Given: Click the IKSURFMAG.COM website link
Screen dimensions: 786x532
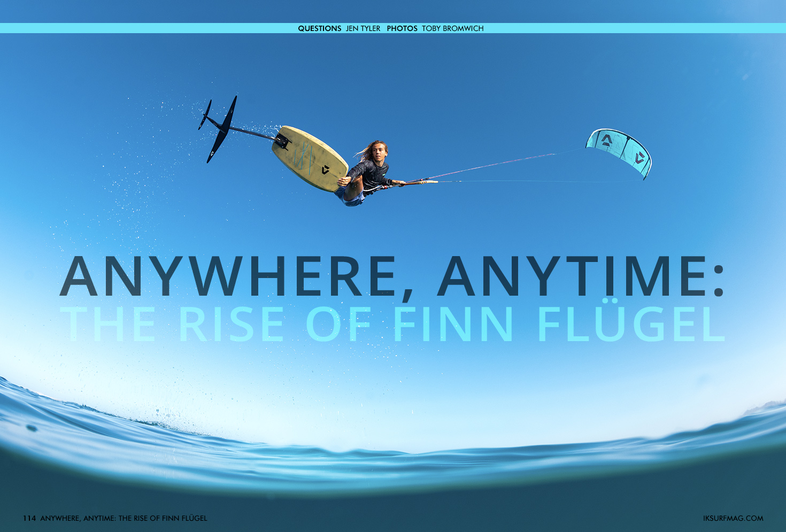Looking at the screenshot, I should (733, 518).
